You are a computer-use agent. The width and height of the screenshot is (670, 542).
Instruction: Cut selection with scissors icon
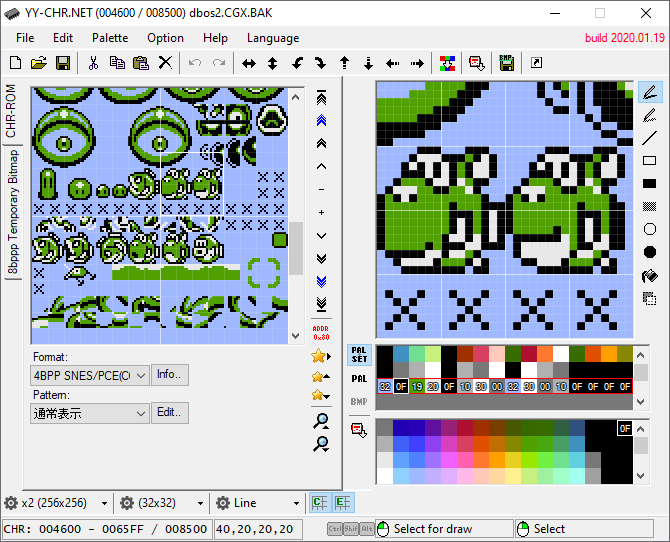point(93,63)
